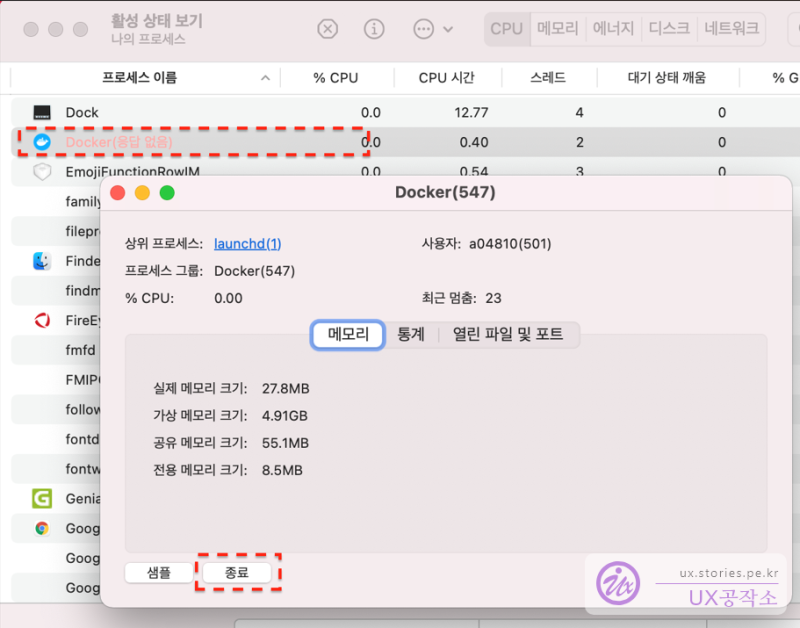Click the 가상 메모리 크기 value 4.91GB

[285, 416]
